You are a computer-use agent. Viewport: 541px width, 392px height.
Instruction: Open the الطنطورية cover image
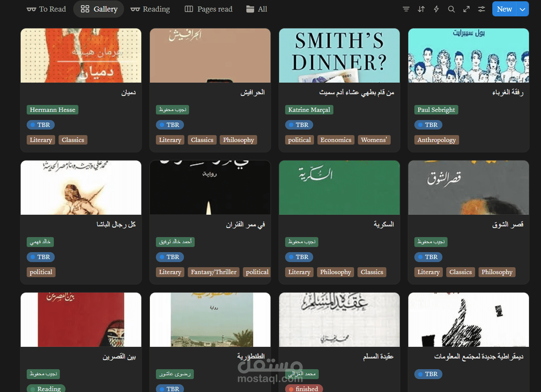point(210,320)
